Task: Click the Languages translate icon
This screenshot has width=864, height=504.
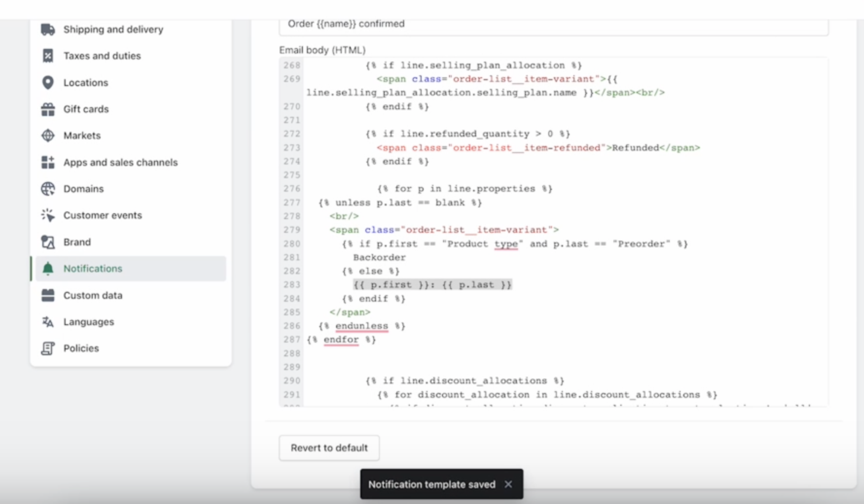Action: click(x=48, y=322)
